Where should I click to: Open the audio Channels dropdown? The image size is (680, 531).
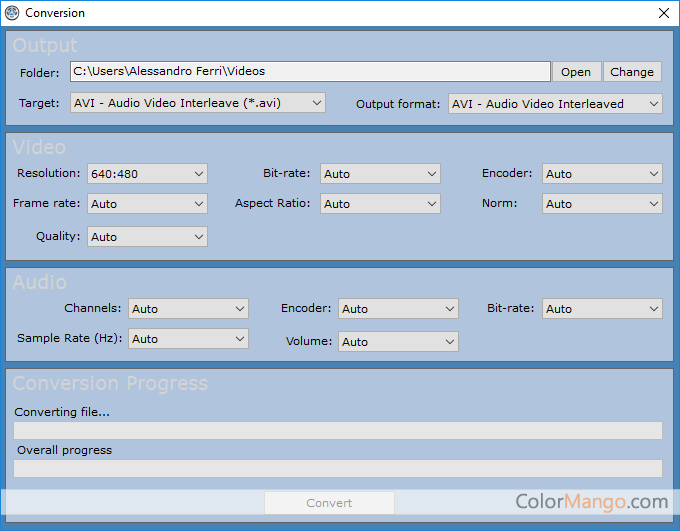[x=188, y=309]
